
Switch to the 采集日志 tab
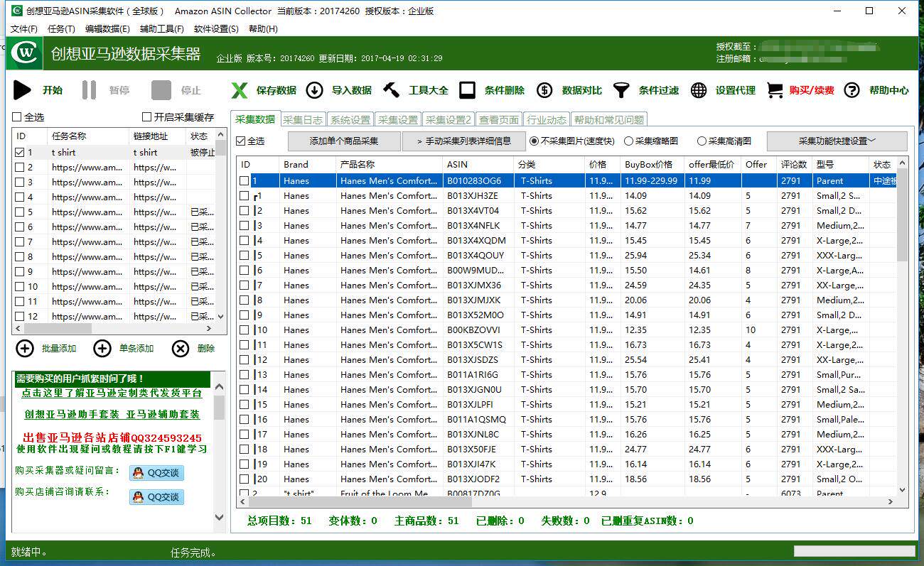(x=303, y=119)
